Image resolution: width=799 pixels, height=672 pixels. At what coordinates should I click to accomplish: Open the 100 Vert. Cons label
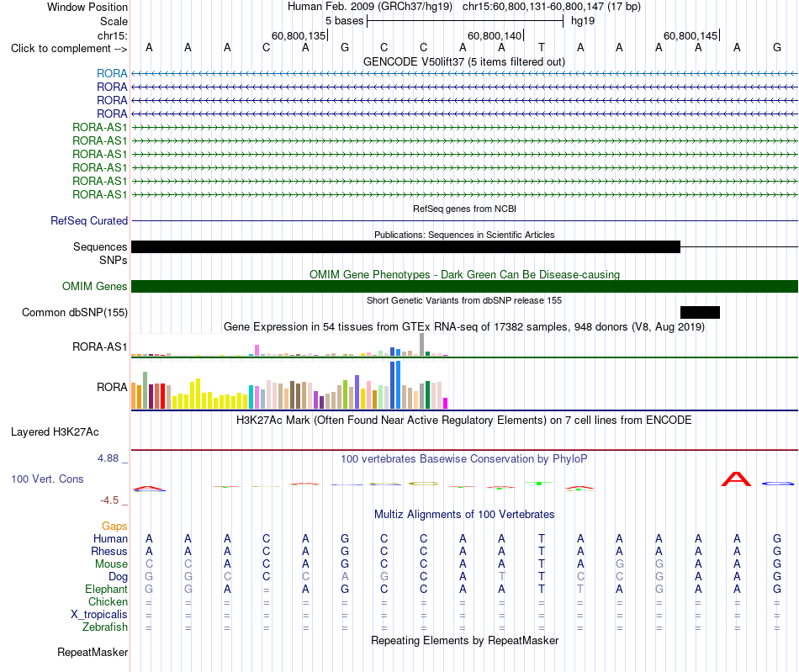[x=47, y=479]
